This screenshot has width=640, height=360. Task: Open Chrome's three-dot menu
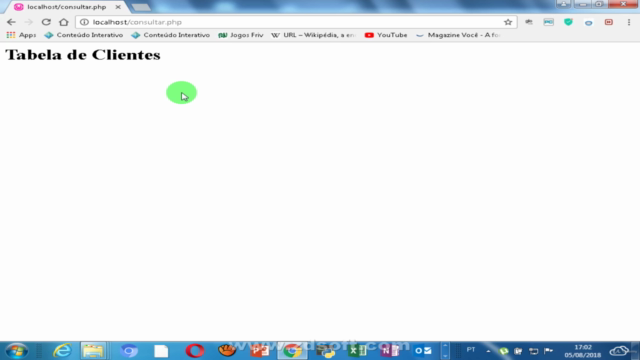coord(629,22)
